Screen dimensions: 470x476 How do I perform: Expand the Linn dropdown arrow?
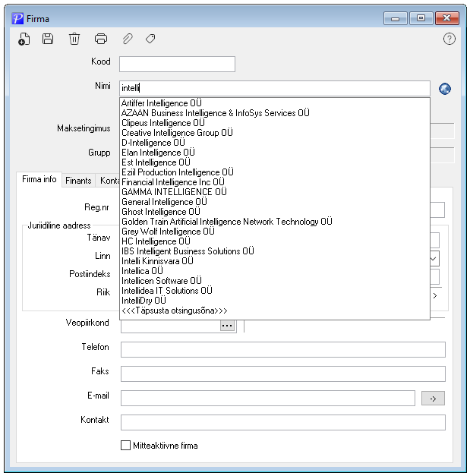[x=434, y=259]
